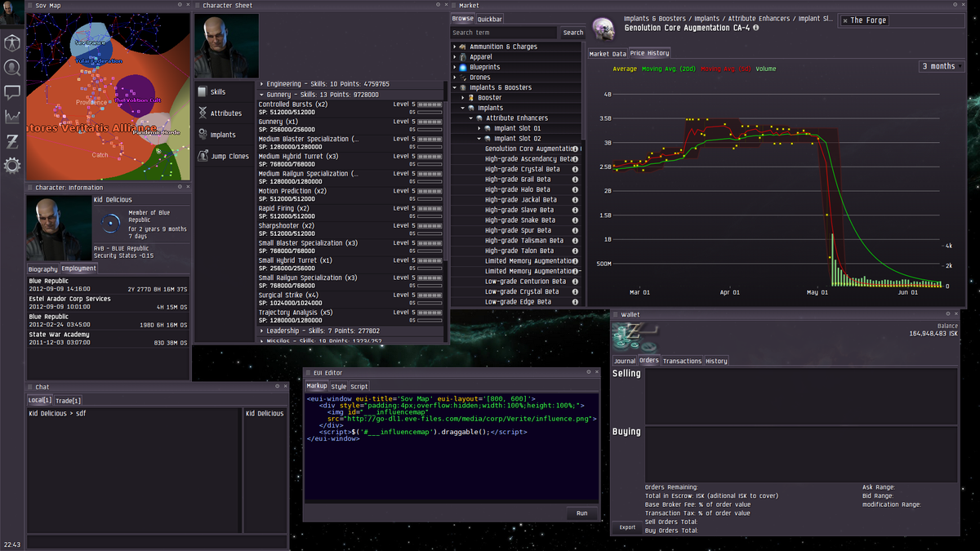Open Style tab in Eui Editor
980x551 pixels.
click(338, 387)
